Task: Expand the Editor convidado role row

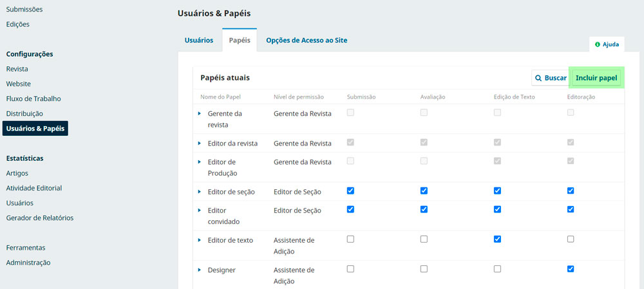Action: click(x=199, y=210)
